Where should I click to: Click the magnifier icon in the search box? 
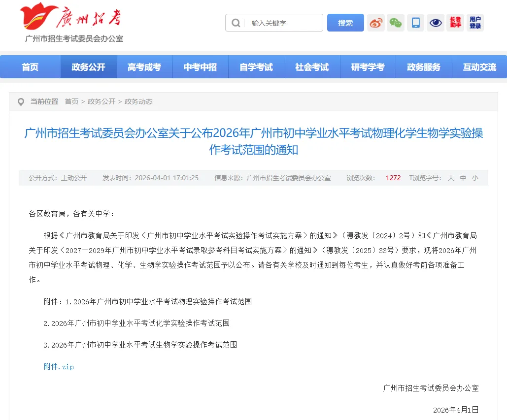[236, 23]
